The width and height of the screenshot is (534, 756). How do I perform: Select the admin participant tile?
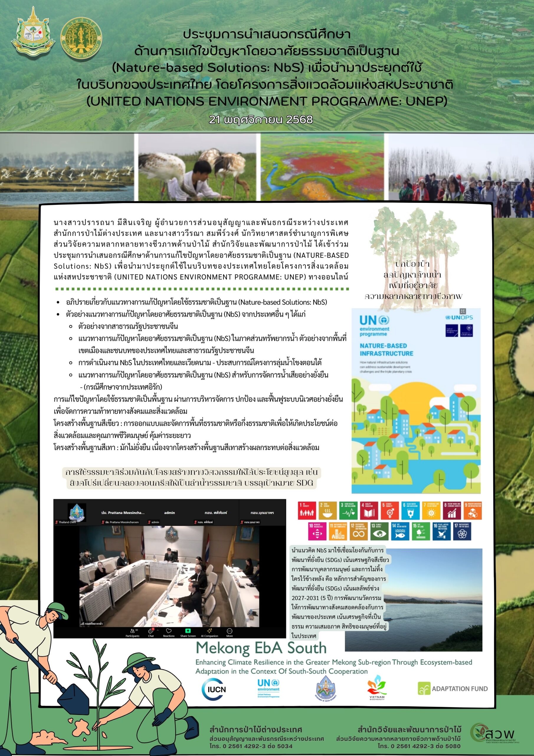[169, 513]
